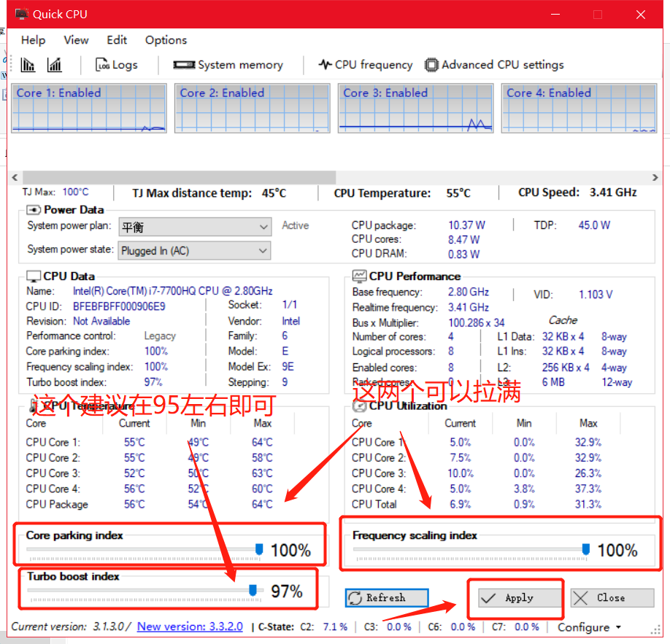Viewport: 670px width, 644px height.
Task: Select the Core 4 Enabled graph
Action: click(x=579, y=109)
